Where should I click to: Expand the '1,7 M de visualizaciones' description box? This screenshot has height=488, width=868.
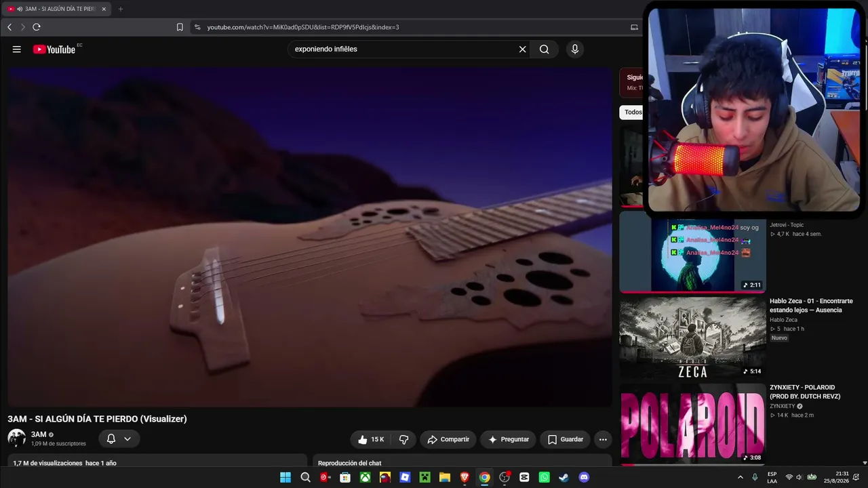(157, 461)
